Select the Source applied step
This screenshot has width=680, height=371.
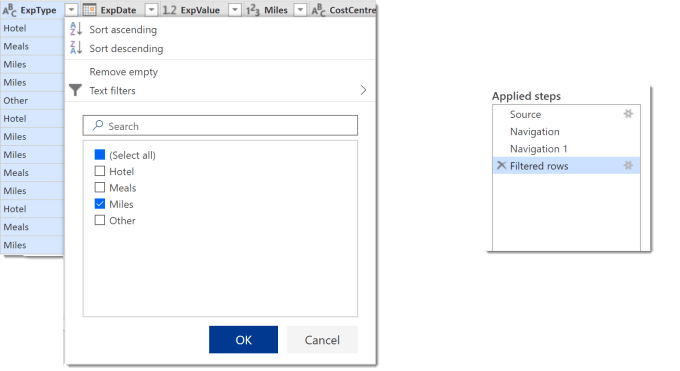[566, 115]
